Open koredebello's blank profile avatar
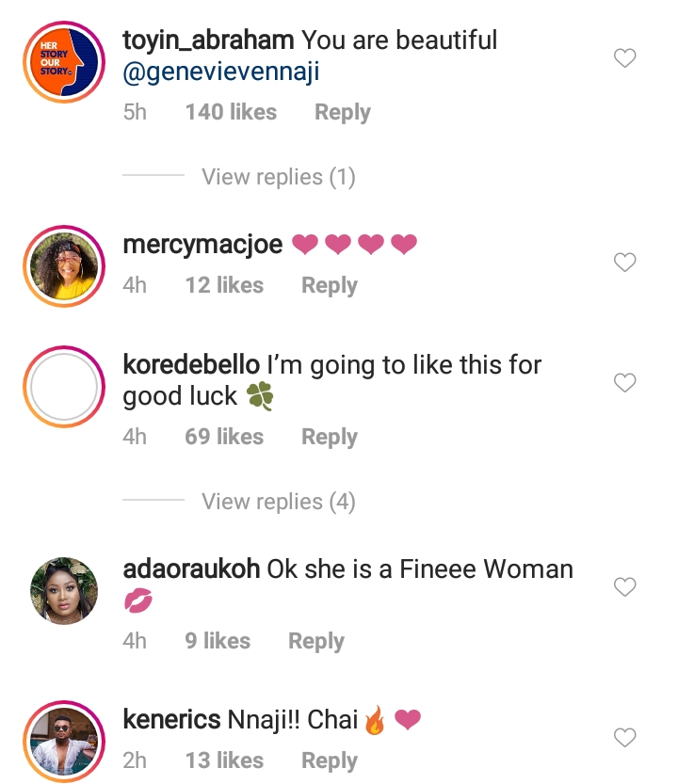678x784 pixels. click(61, 387)
